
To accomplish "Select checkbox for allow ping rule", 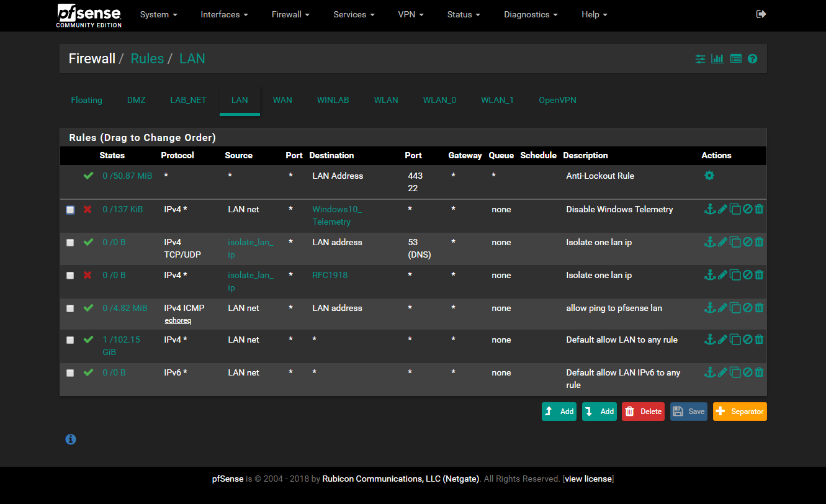I will (70, 308).
